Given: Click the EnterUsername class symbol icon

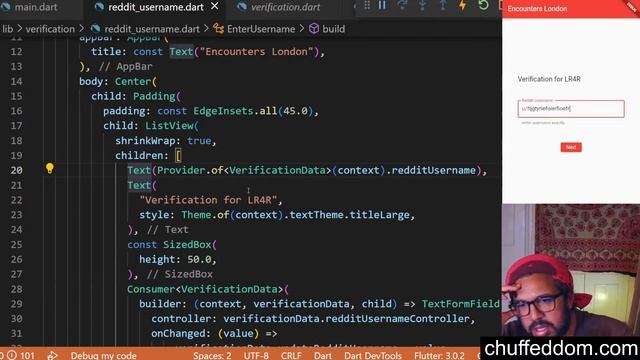Looking at the screenshot, I should (x=219, y=29).
